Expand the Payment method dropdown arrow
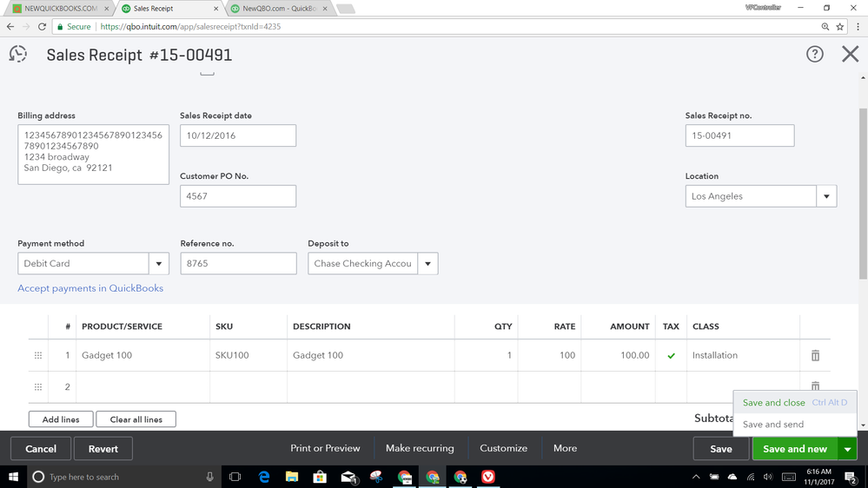 (x=159, y=263)
